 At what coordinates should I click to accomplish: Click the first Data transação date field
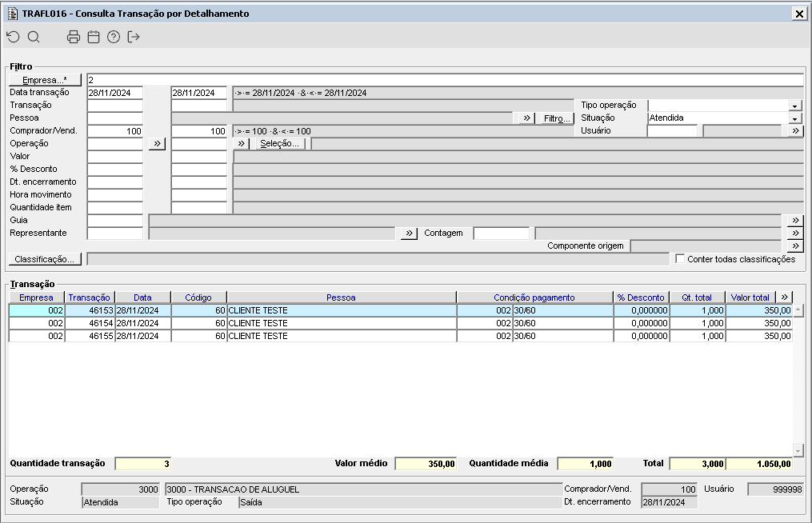click(x=115, y=93)
